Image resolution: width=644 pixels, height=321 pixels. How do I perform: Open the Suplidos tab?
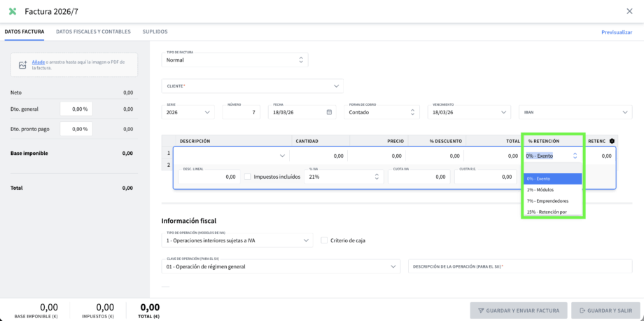pos(155,32)
